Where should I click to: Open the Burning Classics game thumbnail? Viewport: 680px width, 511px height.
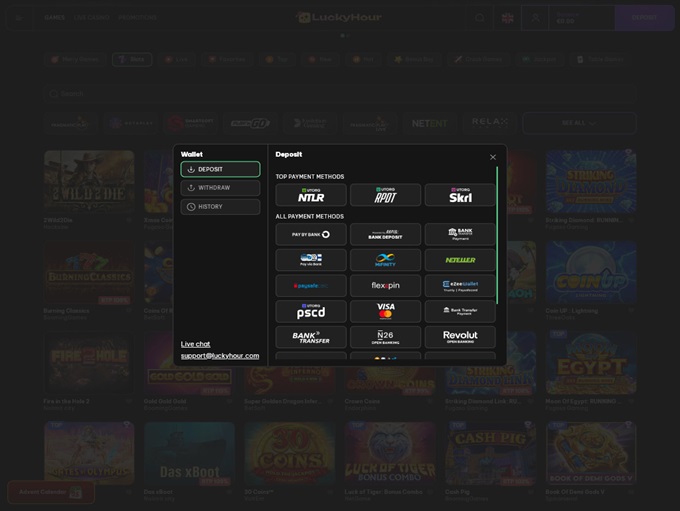89,273
